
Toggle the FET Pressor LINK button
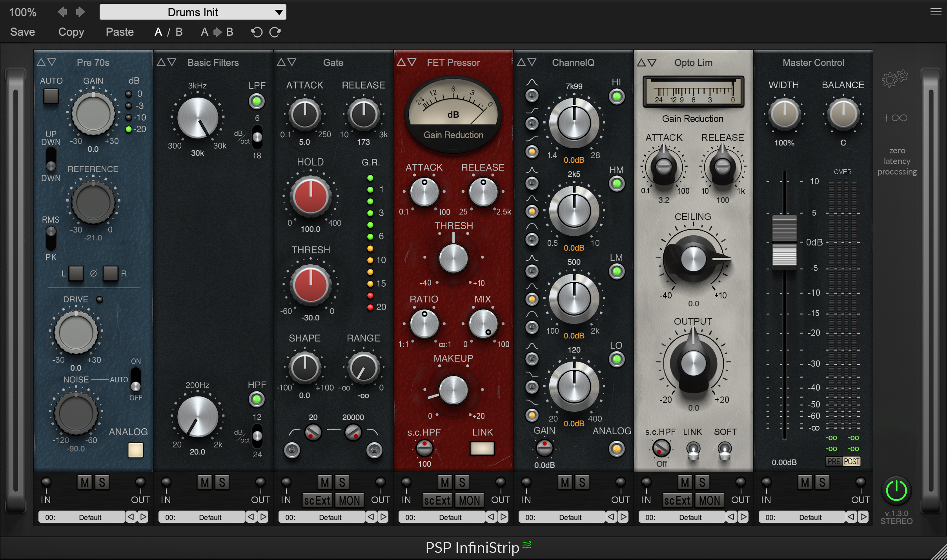tap(482, 448)
